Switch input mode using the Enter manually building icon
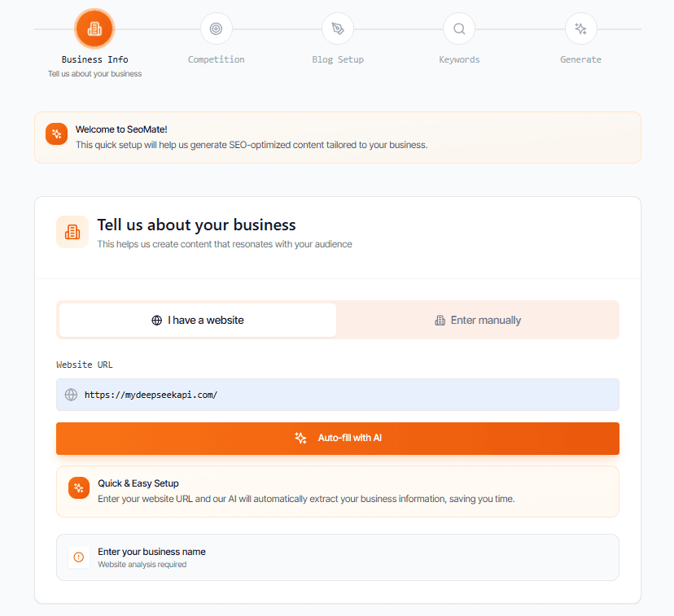Image resolution: width=674 pixels, height=616 pixels. point(439,320)
